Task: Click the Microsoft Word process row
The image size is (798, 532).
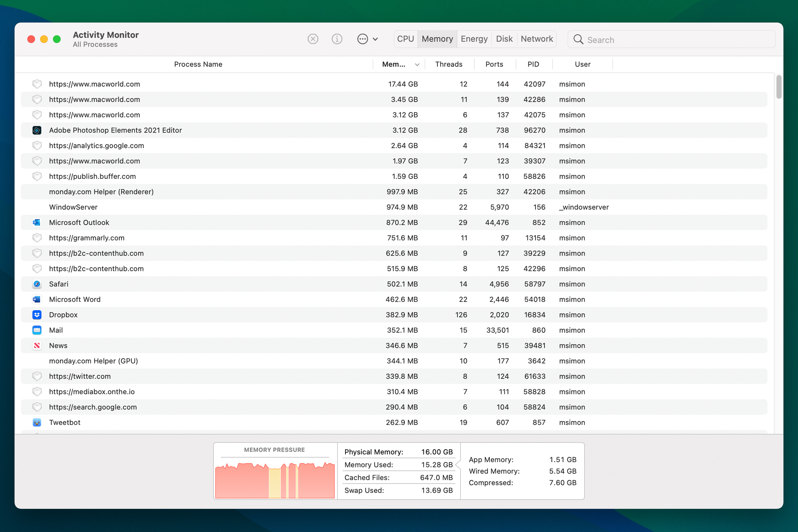Action: pyautogui.click(x=399, y=299)
